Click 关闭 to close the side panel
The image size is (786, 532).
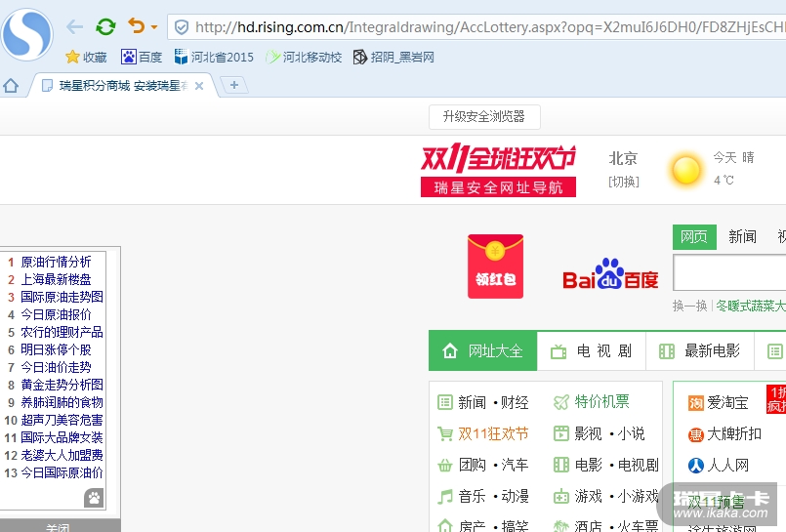tap(58, 527)
